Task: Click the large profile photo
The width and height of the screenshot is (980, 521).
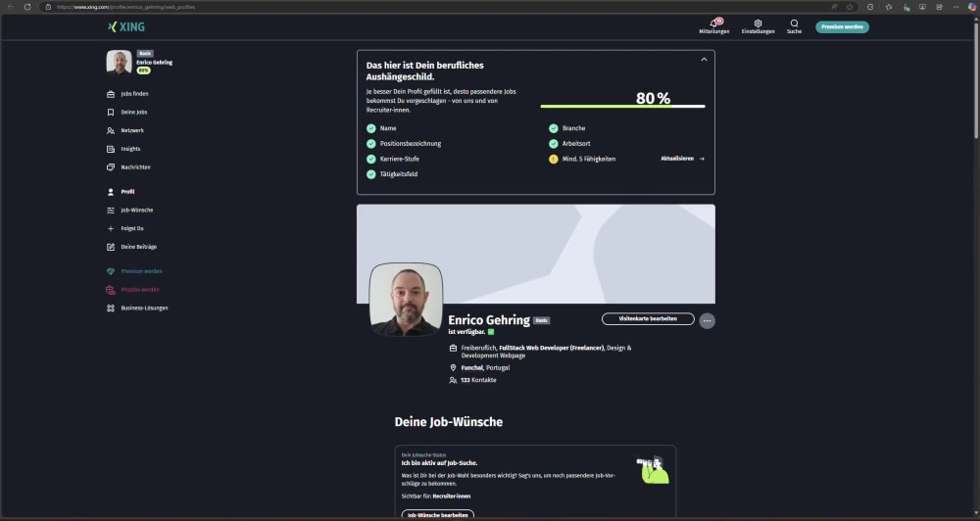Action: click(407, 300)
